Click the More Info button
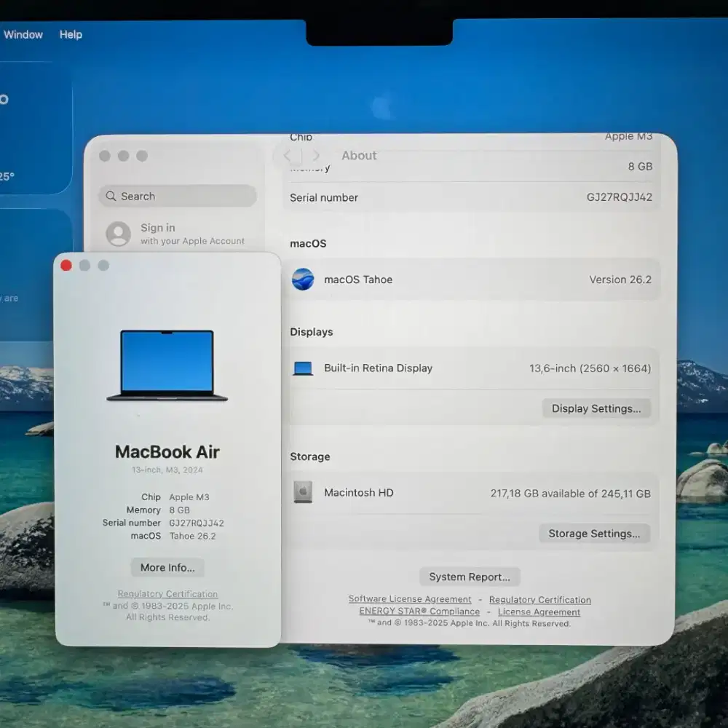Viewport: 728px width, 728px height. 167,567
